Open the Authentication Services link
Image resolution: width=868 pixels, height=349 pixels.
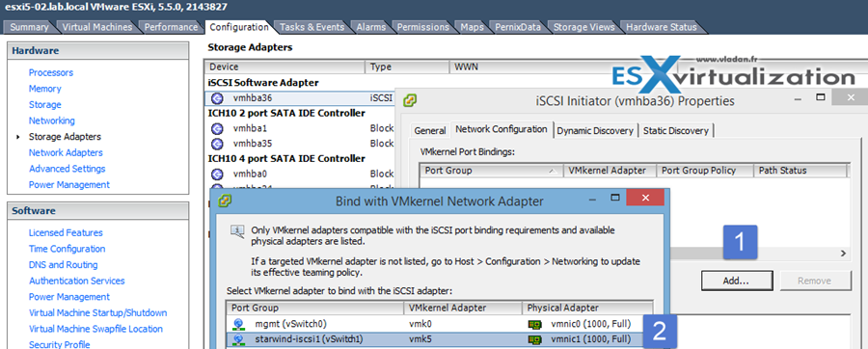point(77,281)
